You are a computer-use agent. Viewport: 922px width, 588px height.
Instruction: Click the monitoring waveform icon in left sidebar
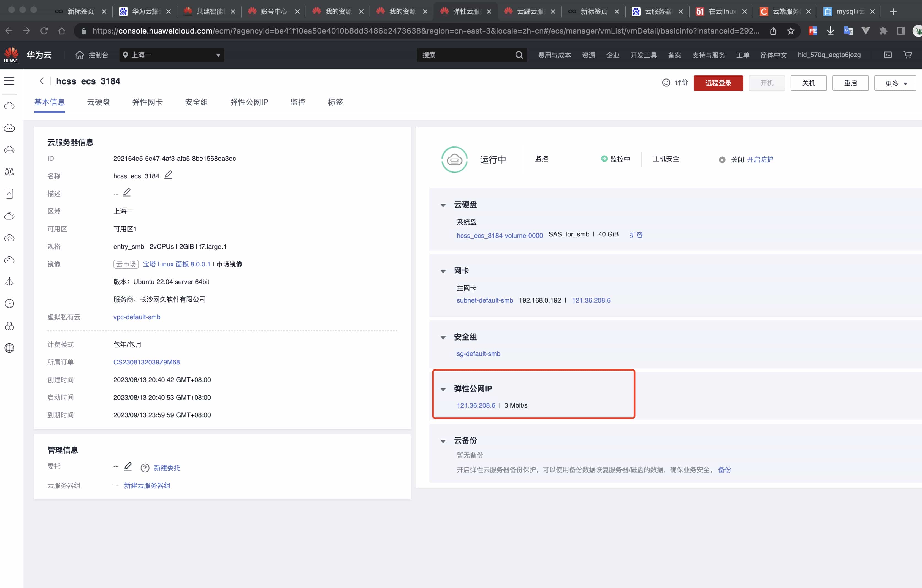pyautogui.click(x=10, y=172)
